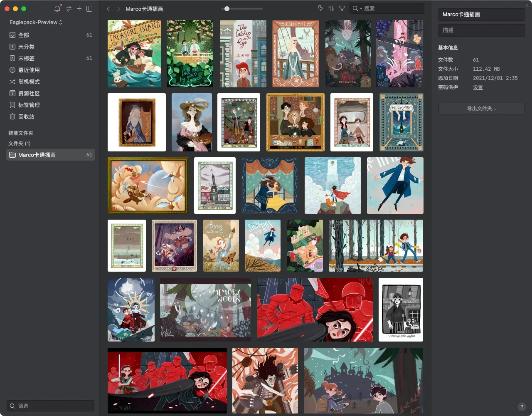Select the black and white portrait thumbnail

[x=401, y=310]
